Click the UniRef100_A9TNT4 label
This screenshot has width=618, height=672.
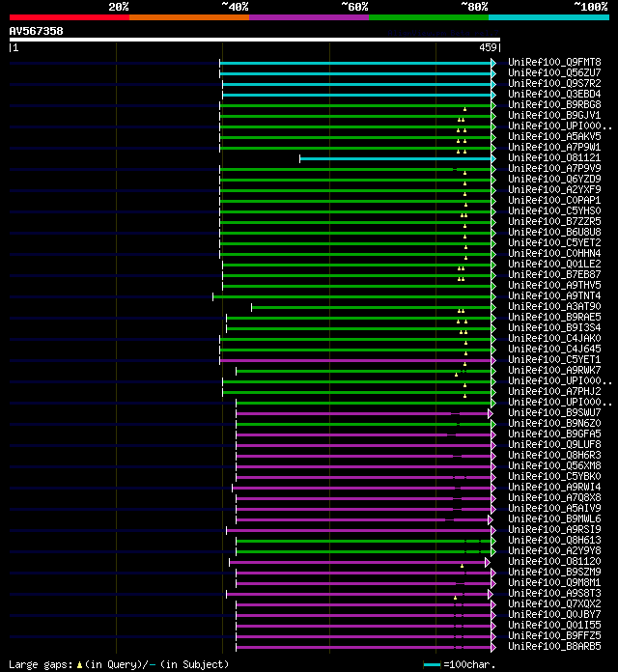(554, 296)
